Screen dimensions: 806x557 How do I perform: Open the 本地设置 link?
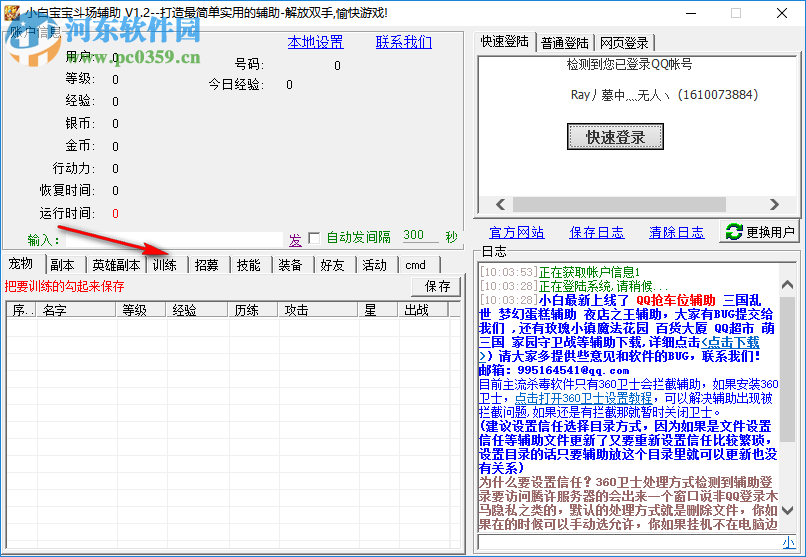(315, 42)
